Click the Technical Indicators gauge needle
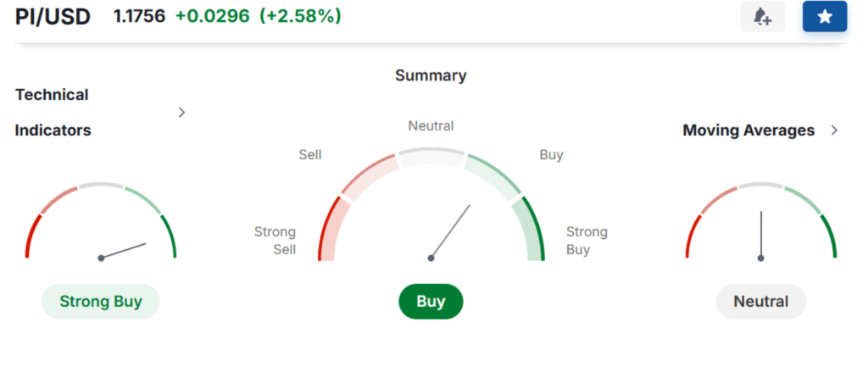The height and width of the screenshot is (383, 868). [124, 251]
